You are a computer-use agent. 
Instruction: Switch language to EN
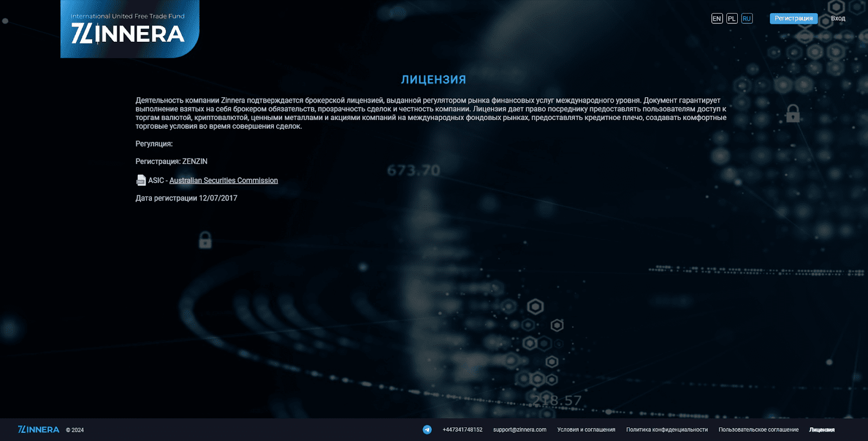click(x=717, y=18)
